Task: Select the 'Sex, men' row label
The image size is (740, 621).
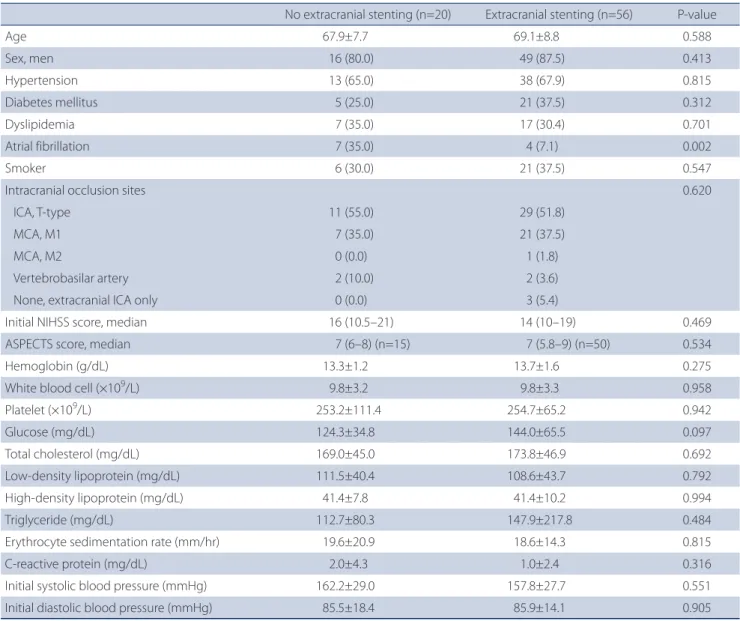Action: coord(29,59)
